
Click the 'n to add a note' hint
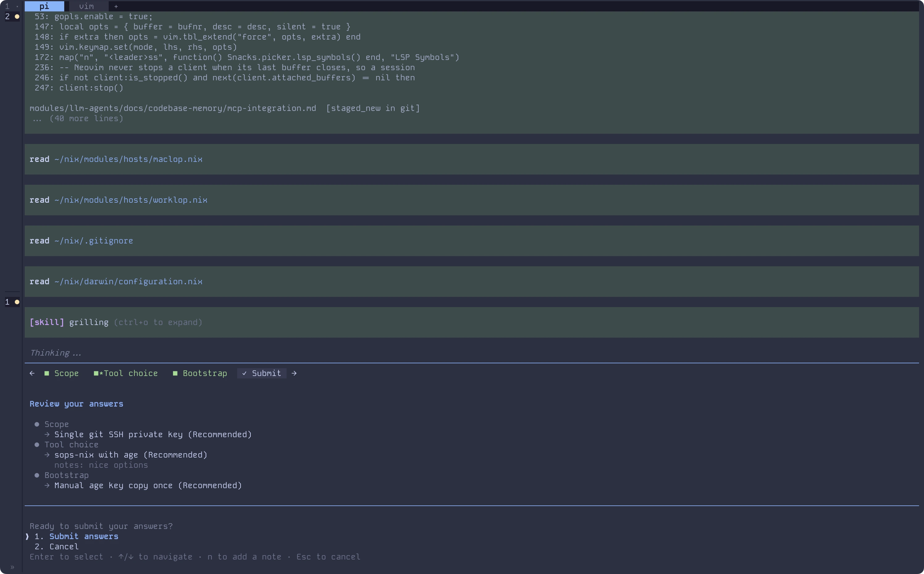(x=244, y=556)
